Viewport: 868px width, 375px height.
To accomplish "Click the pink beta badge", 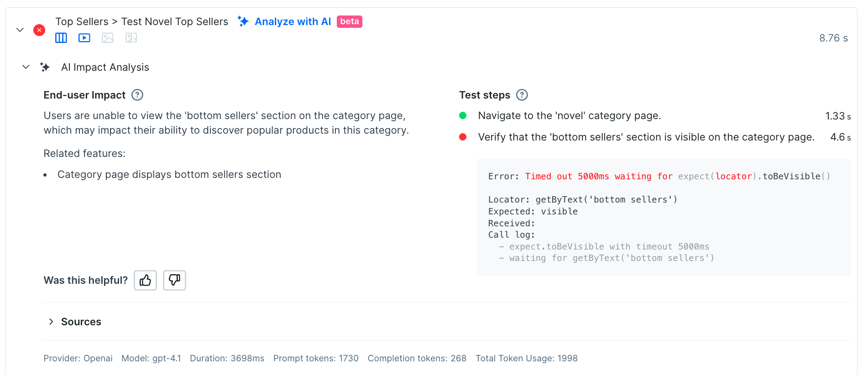I will click(349, 21).
